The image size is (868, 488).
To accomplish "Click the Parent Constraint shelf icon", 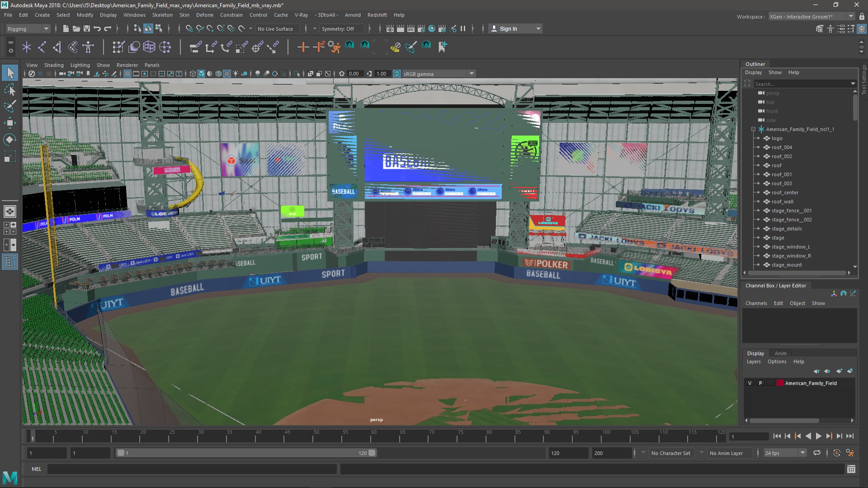I will pyautogui.click(x=195, y=47).
